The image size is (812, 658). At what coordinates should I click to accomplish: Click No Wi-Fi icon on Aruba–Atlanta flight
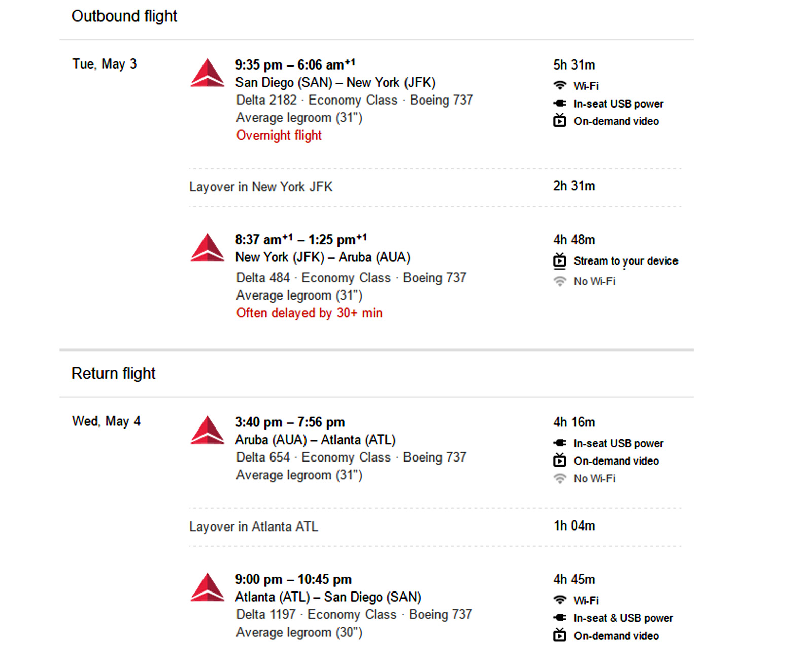560,478
